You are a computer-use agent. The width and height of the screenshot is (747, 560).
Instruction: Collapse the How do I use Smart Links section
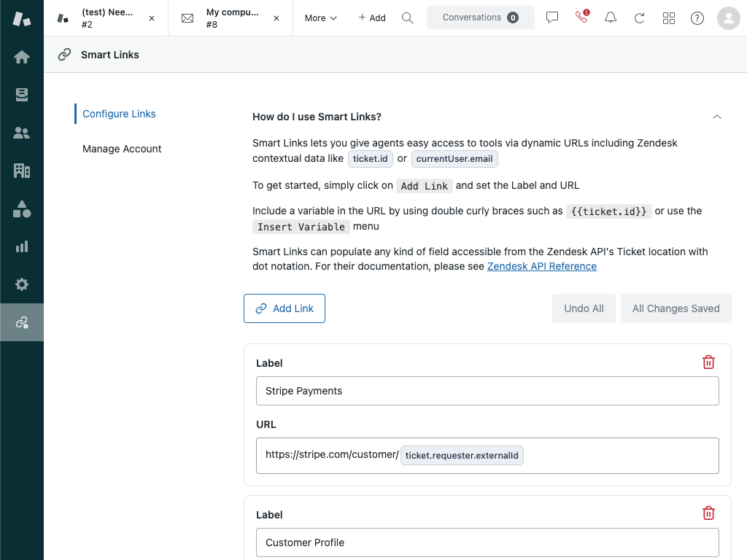(x=717, y=117)
